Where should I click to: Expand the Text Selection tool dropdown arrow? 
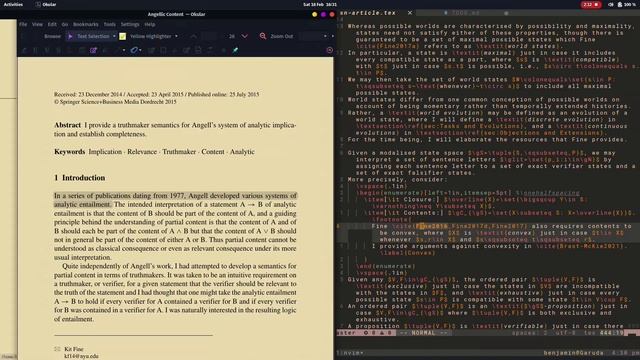click(114, 36)
